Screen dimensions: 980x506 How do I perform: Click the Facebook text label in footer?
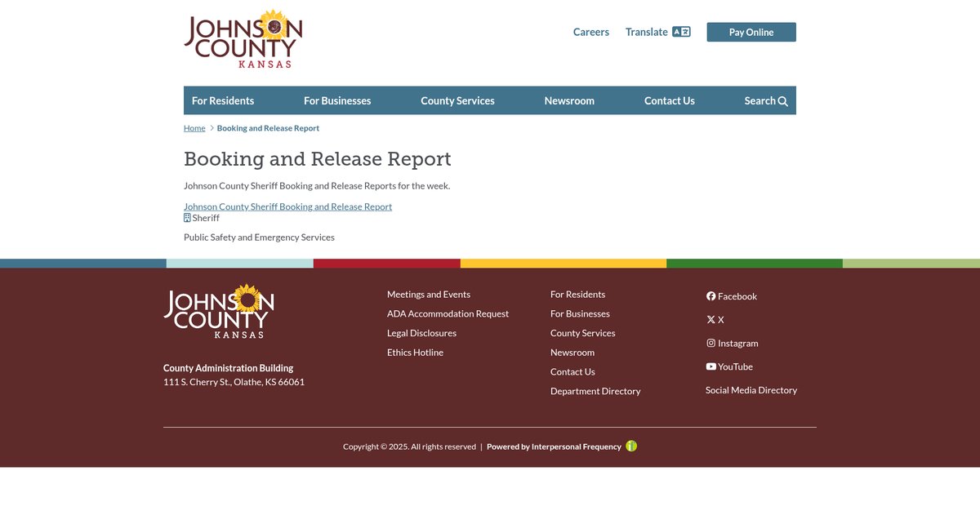(x=737, y=296)
